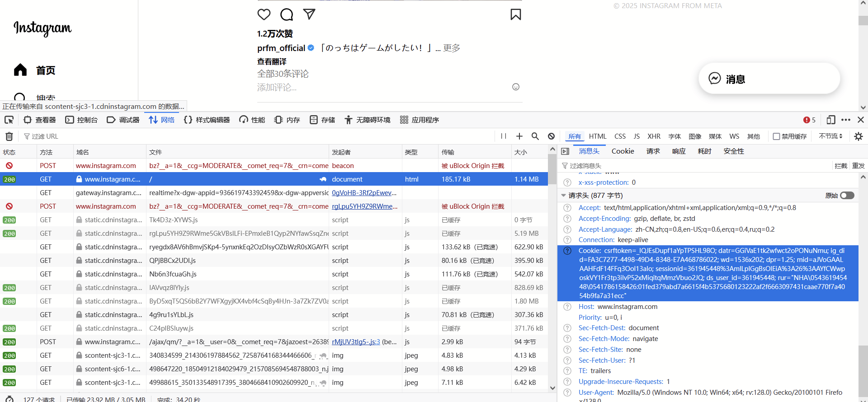Show the 5 errors badge

point(809,120)
